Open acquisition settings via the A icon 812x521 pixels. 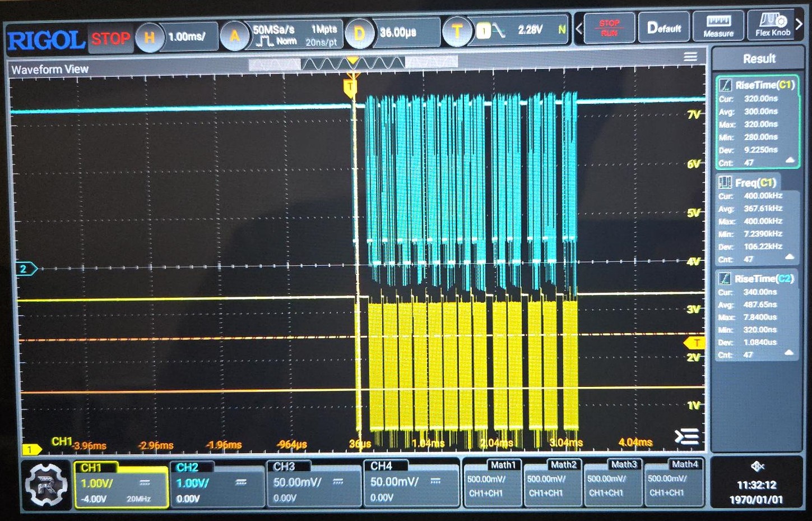point(234,36)
